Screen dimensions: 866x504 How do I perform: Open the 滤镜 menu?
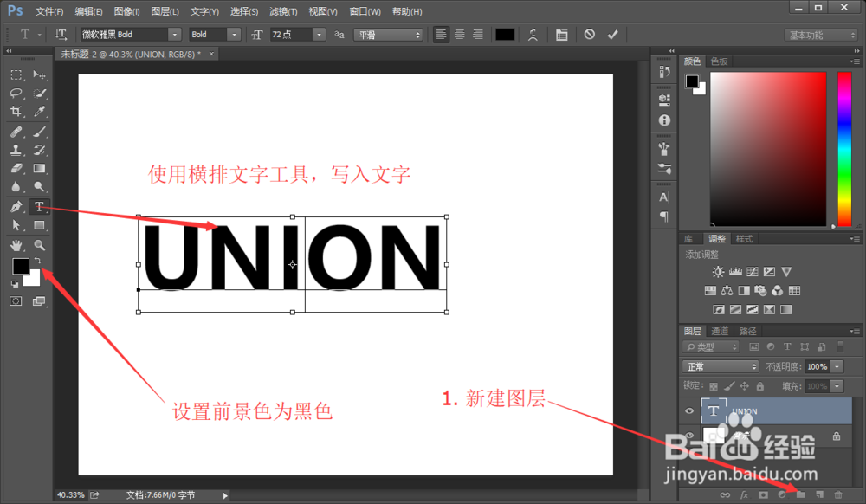click(281, 11)
